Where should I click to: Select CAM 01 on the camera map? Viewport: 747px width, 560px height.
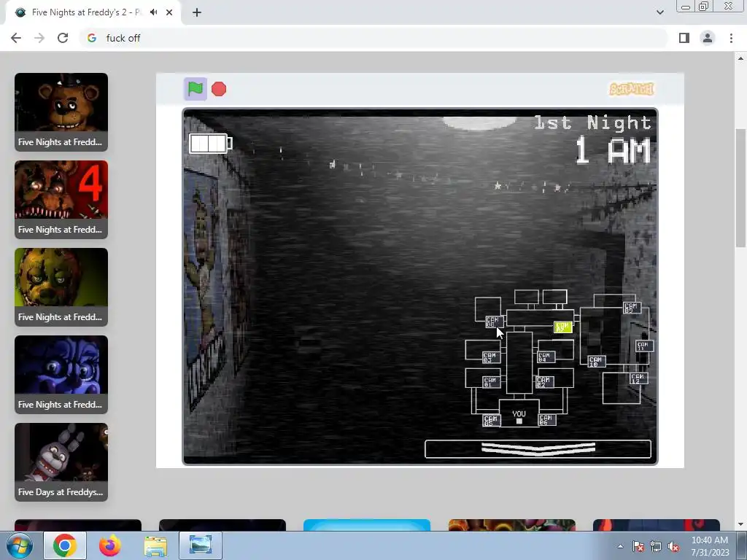point(491,382)
